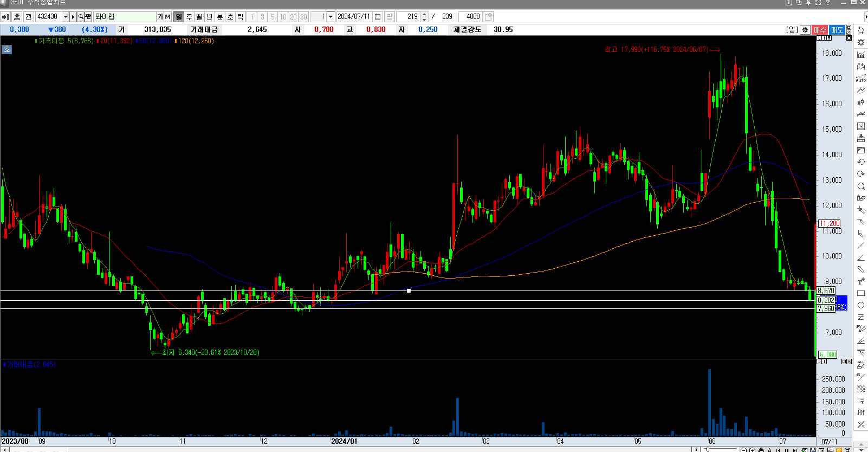
Task: Select the Fibonacci fan tool
Action: click(861, 329)
